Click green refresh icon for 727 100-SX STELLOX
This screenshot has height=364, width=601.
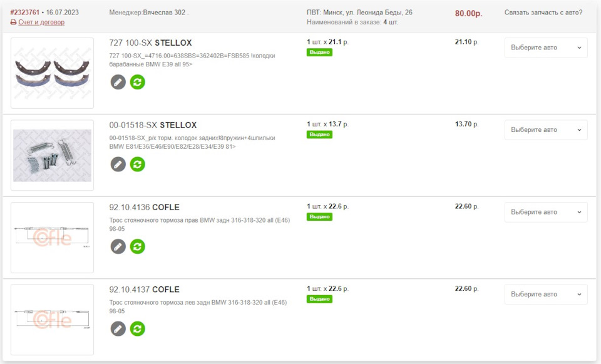tap(138, 82)
